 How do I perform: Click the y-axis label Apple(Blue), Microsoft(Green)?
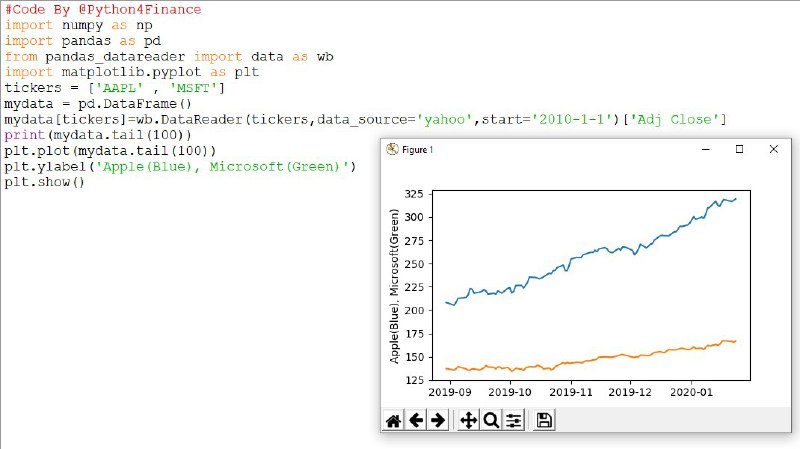point(394,286)
